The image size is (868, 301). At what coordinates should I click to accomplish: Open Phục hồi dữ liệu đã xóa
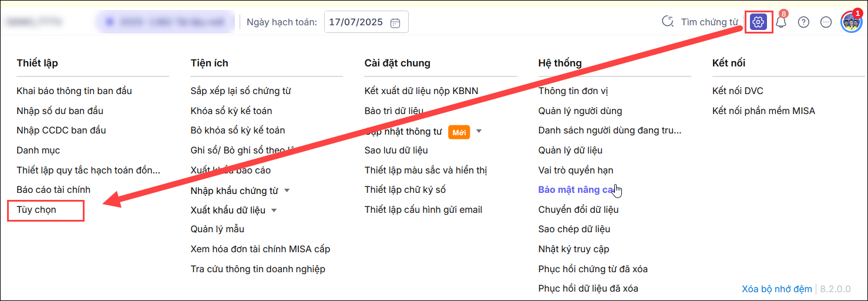coord(588,289)
